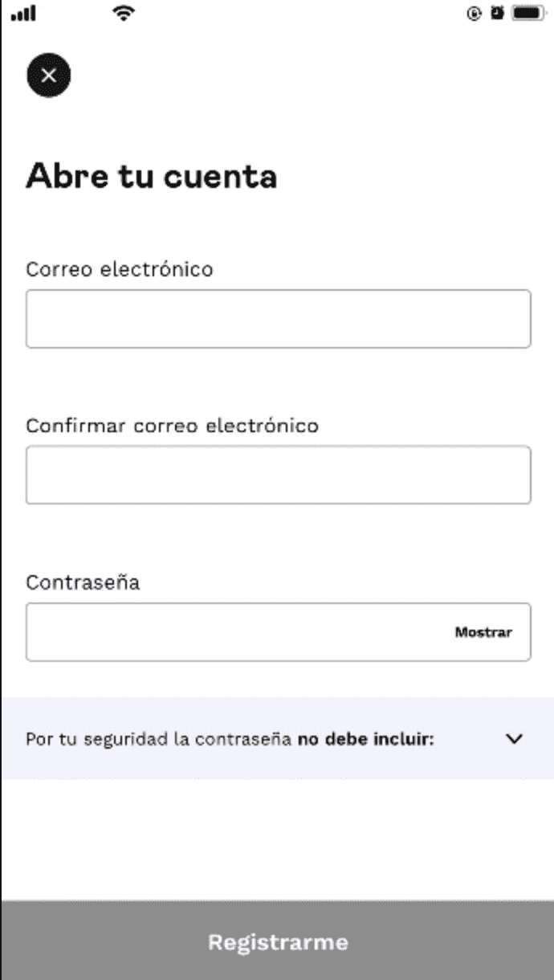Tap the gray bar beside the Registrarme text
Viewport: 554px width, 980px height.
(x=450, y=941)
